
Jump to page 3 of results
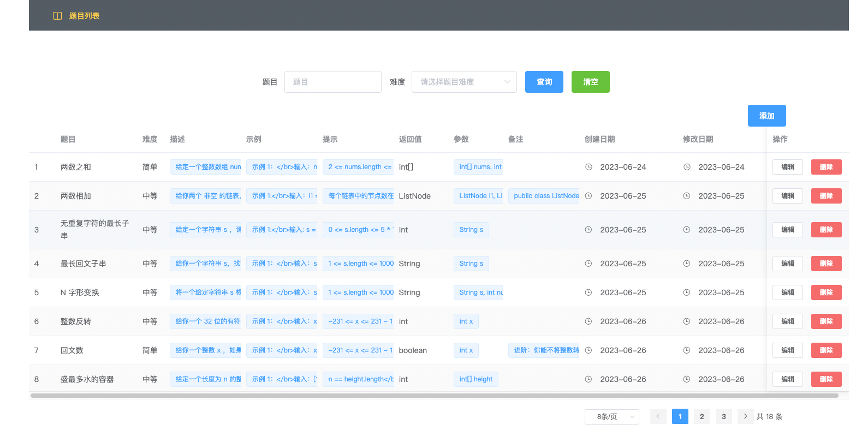[723, 416]
